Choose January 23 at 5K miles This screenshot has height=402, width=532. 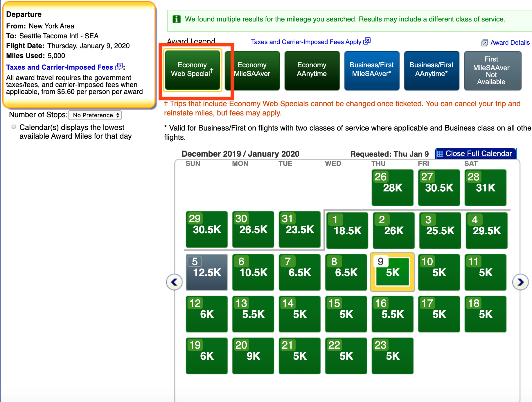(x=392, y=356)
